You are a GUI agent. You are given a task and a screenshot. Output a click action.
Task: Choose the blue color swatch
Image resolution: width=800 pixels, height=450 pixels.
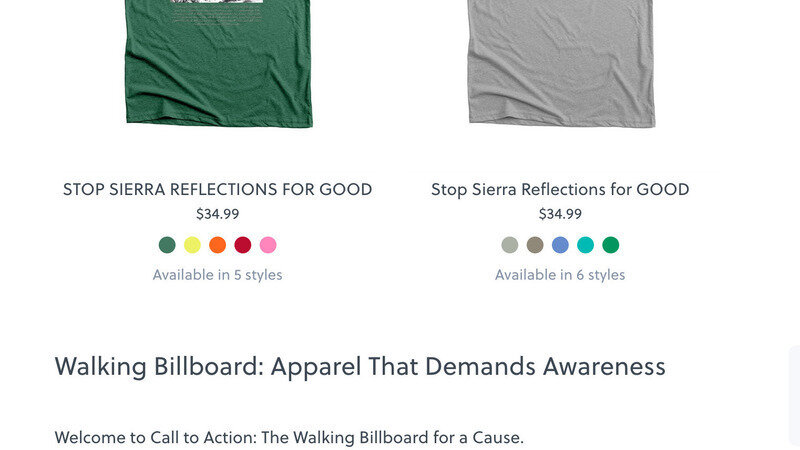coord(560,245)
